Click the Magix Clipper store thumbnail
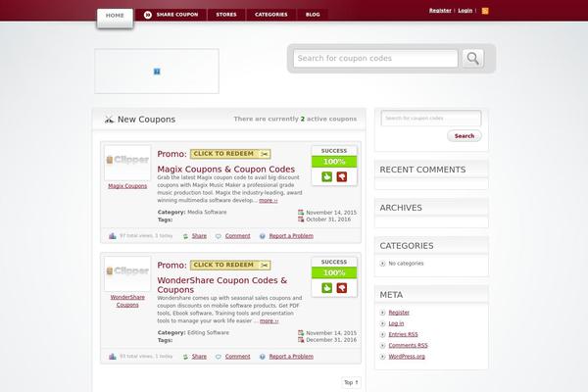This screenshot has width=588, height=392. (x=127, y=163)
